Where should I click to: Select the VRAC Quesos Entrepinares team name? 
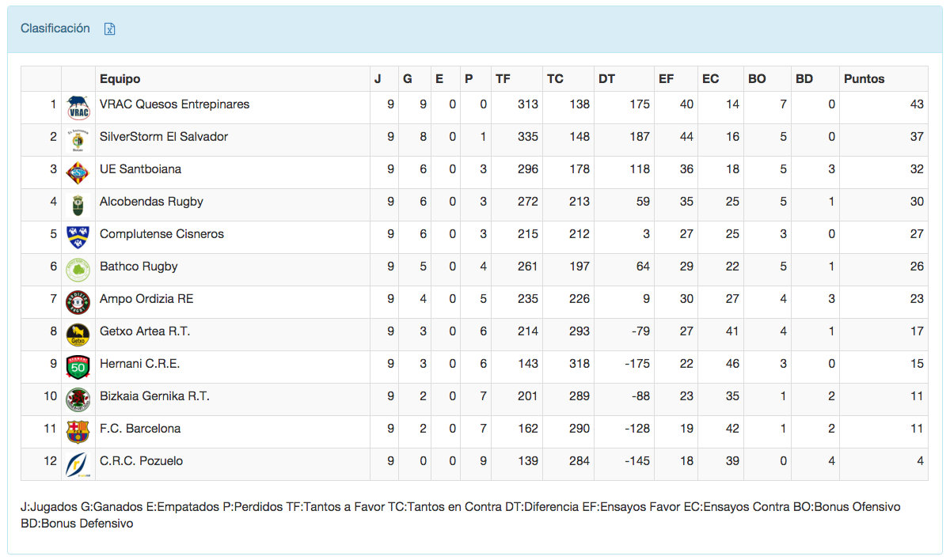coord(174,104)
